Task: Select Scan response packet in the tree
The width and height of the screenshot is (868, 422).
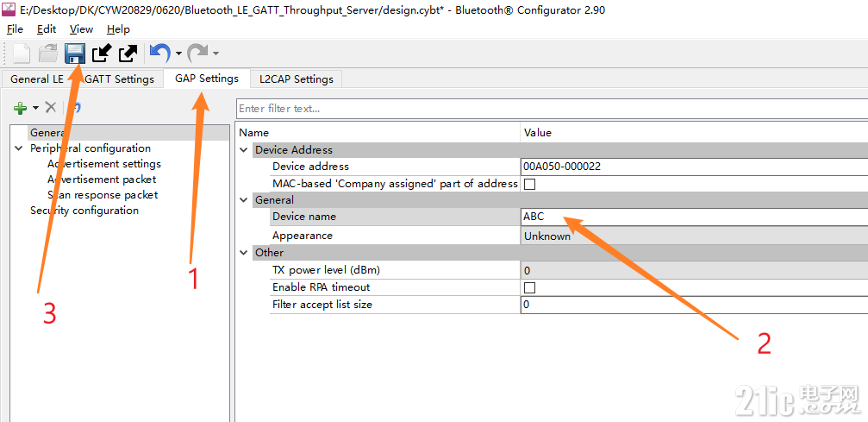Action: 103,195
